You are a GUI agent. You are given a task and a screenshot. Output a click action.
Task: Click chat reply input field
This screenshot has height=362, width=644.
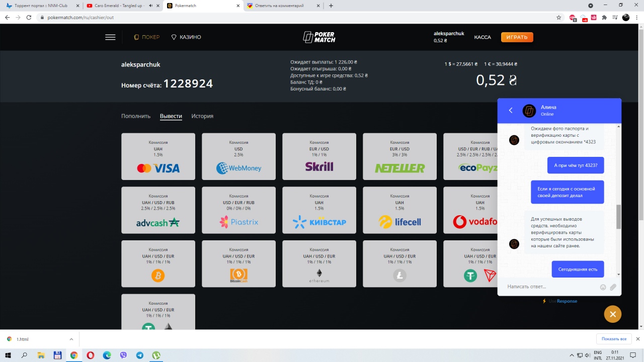coord(551,287)
